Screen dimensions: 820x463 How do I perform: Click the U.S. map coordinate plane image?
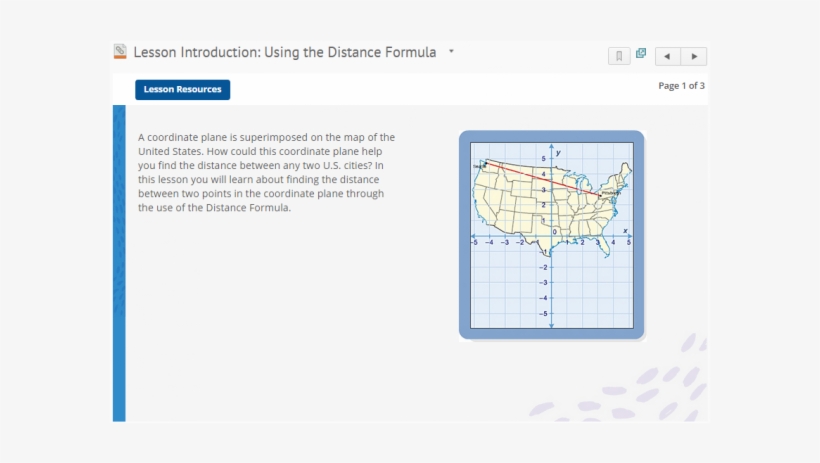[551, 235]
